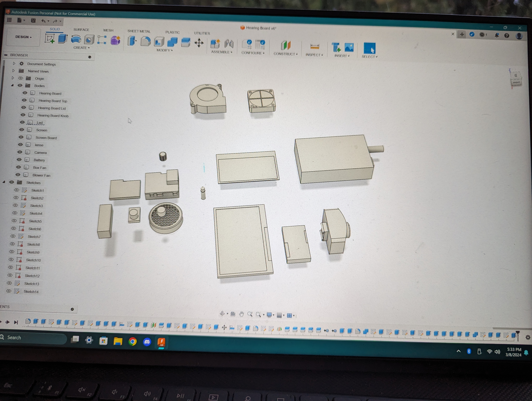This screenshot has height=401, width=532.
Task: Select the Insert Image icon
Action: (x=349, y=47)
